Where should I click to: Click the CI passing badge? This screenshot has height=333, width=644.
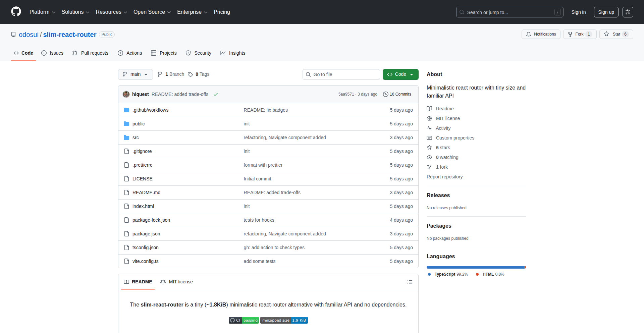pyautogui.click(x=244, y=320)
